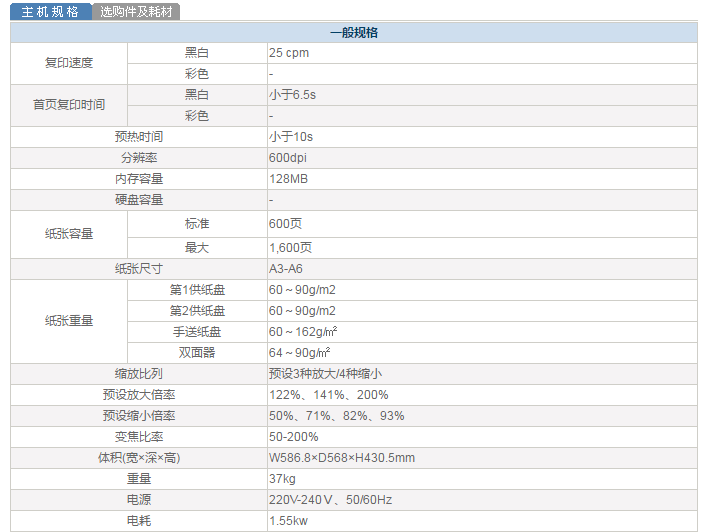This screenshot has height=532, width=710.
Task: Select the 600页 value
Action: click(x=285, y=224)
